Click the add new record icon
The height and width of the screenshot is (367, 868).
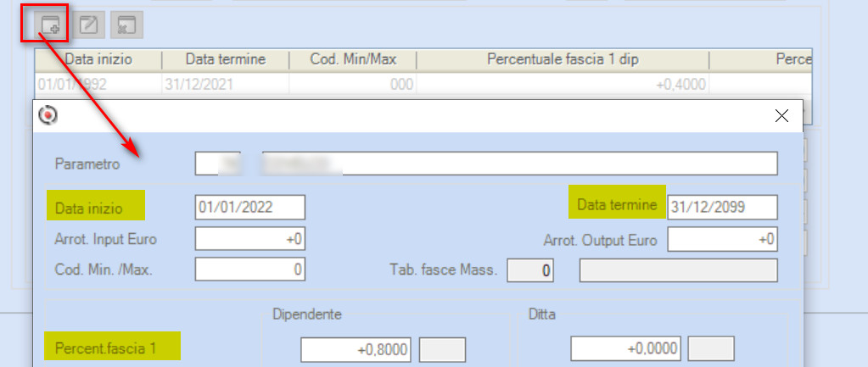coord(50,25)
